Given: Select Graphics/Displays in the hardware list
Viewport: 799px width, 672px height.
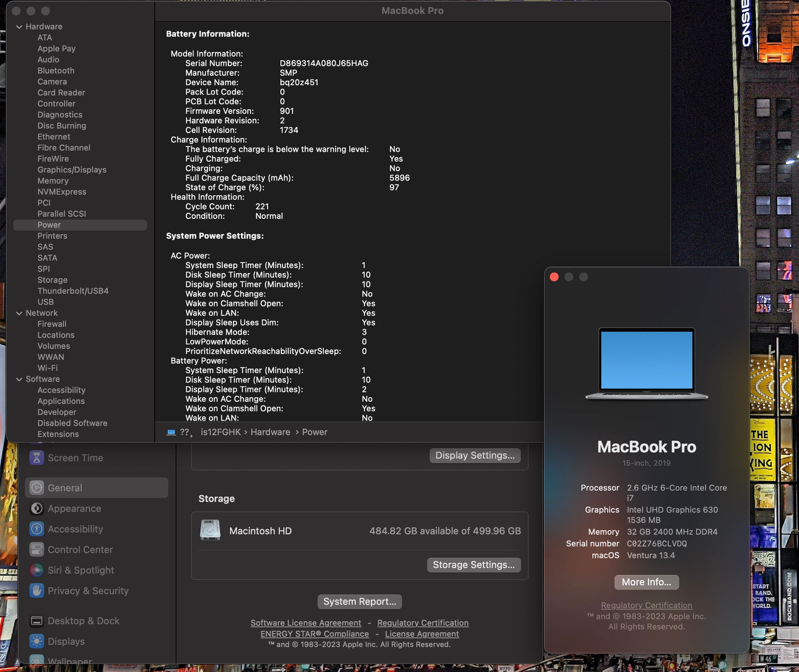Looking at the screenshot, I should (x=72, y=170).
